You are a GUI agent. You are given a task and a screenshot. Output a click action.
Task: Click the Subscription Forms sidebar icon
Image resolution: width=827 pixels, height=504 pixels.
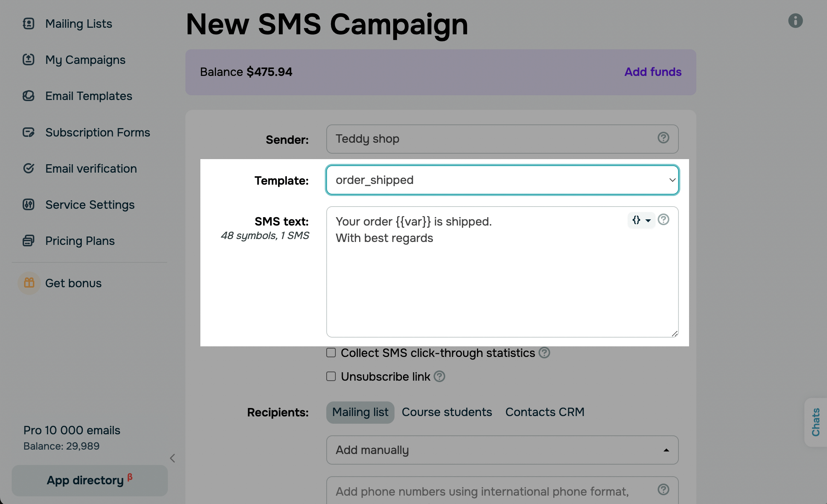(28, 132)
